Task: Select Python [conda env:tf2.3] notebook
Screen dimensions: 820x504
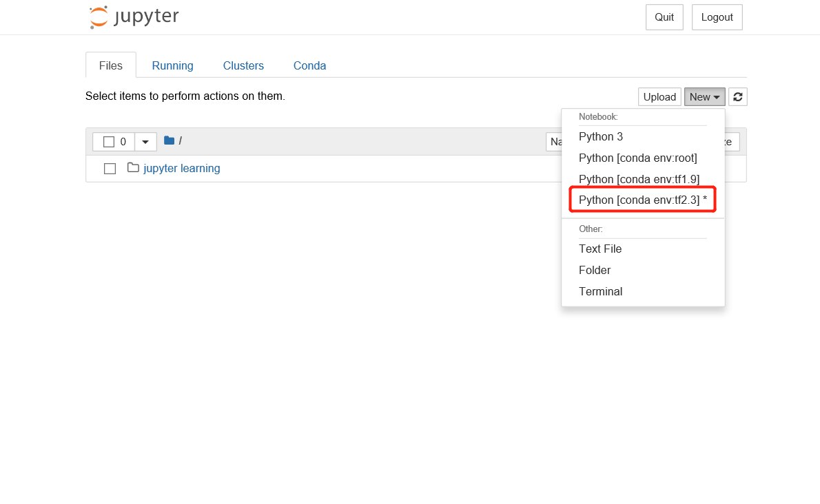Action: tap(643, 200)
